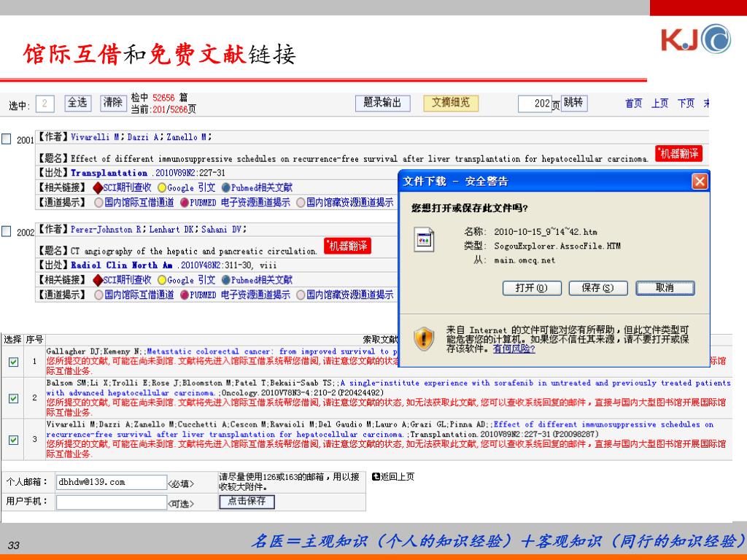Open the 有何风险? link

click(x=514, y=349)
